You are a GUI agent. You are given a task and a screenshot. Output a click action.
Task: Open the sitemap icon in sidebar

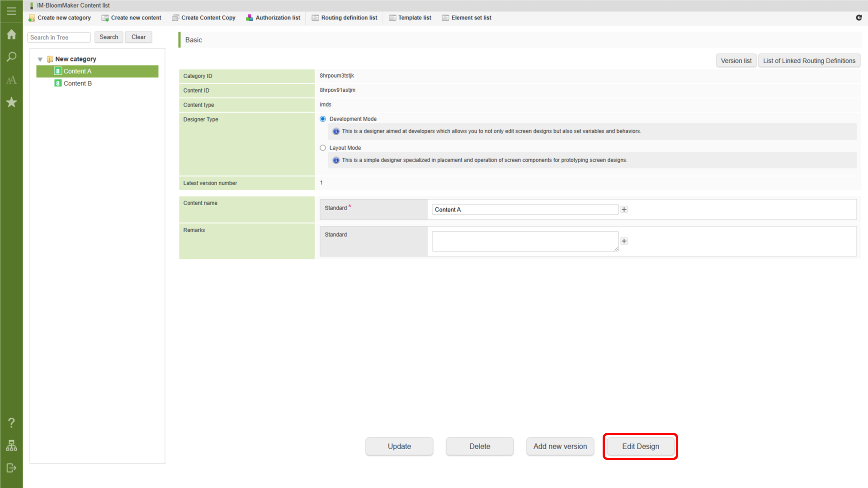coord(11,446)
